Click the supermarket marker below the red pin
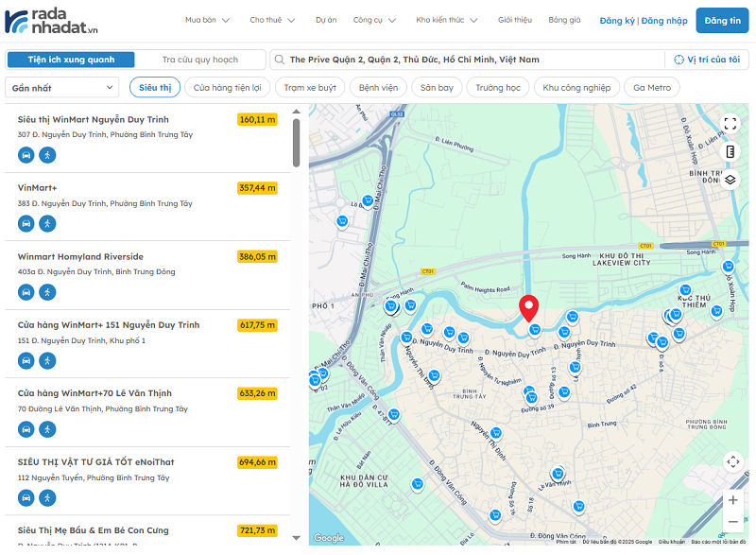 [x=534, y=330]
